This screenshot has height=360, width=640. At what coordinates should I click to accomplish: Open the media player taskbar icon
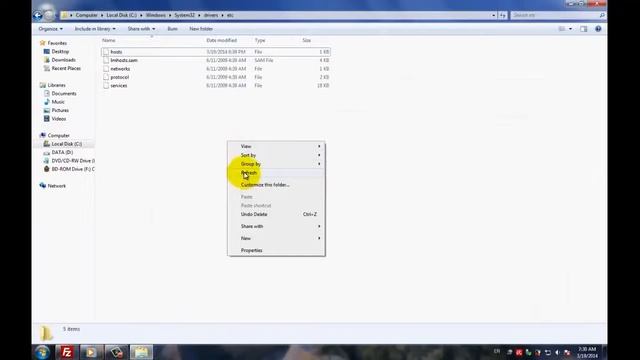pyautogui.click(x=91, y=352)
